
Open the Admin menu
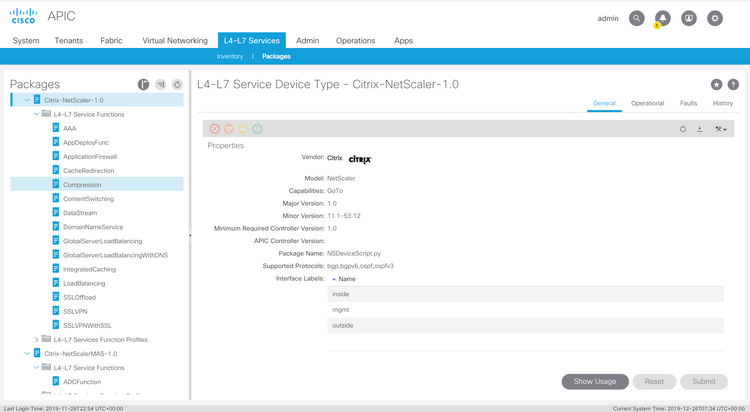(308, 41)
